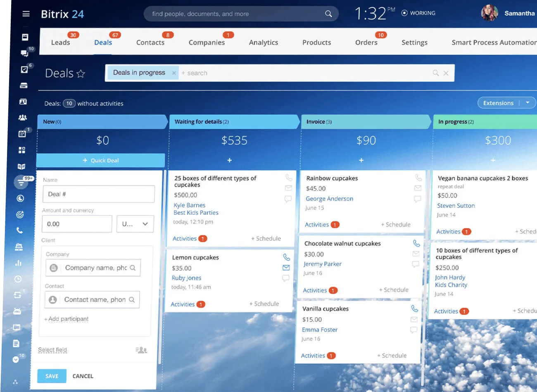Open the Analytics tab
The image size is (537, 392).
tap(264, 43)
